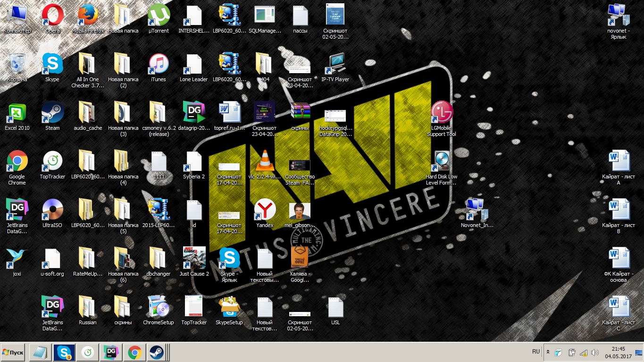Viewport: 644px width, 362px height.
Task: Expand hidden system tray icons arrow
Action: tap(548, 352)
